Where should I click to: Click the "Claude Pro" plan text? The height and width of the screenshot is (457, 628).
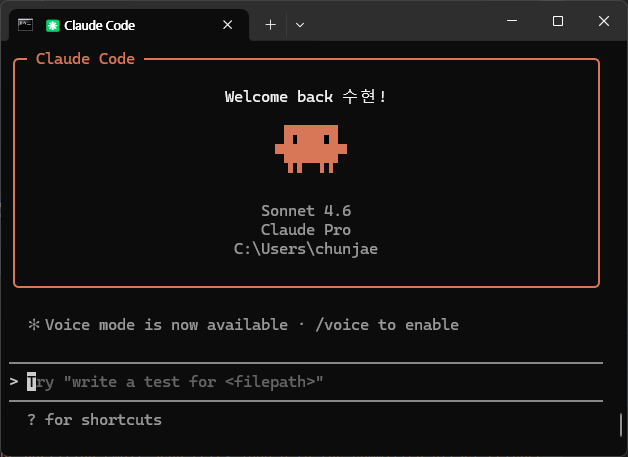pyautogui.click(x=306, y=230)
